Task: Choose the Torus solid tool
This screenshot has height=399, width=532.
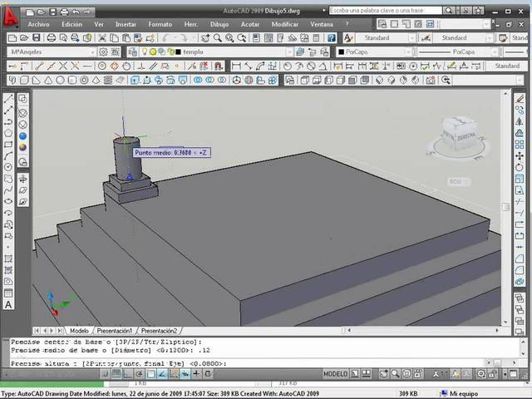Action: (84, 80)
